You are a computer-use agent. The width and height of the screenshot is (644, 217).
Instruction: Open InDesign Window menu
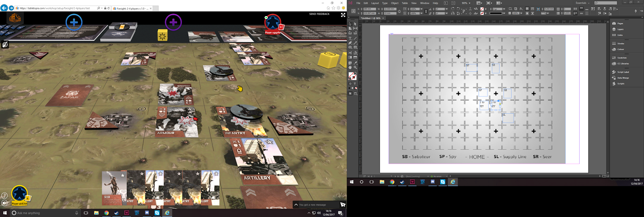[x=425, y=3]
